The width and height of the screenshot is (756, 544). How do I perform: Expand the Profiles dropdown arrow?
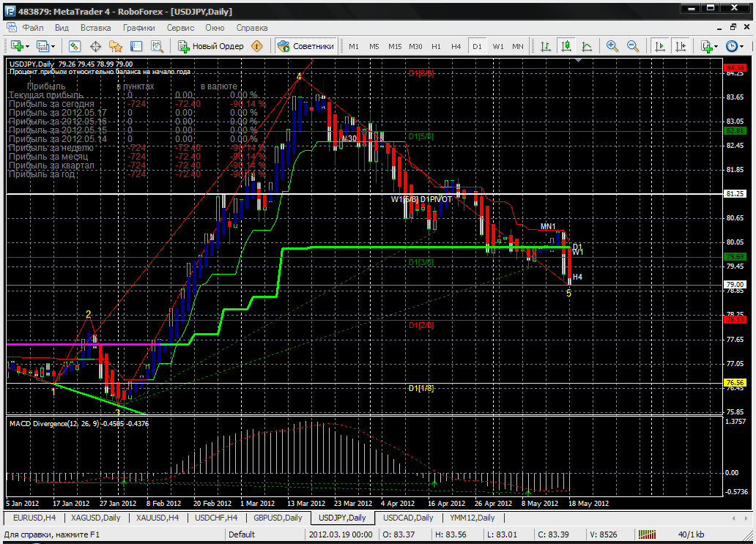point(53,47)
